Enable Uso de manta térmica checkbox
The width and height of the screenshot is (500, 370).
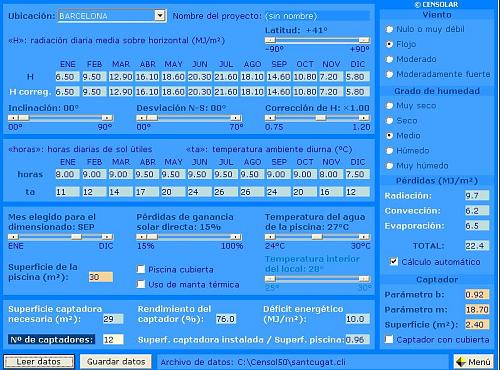(x=141, y=284)
